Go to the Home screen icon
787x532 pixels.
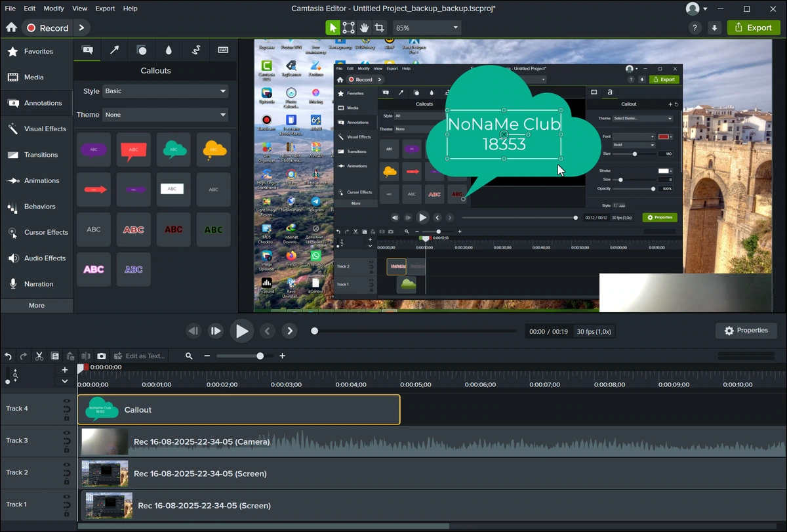(11, 28)
